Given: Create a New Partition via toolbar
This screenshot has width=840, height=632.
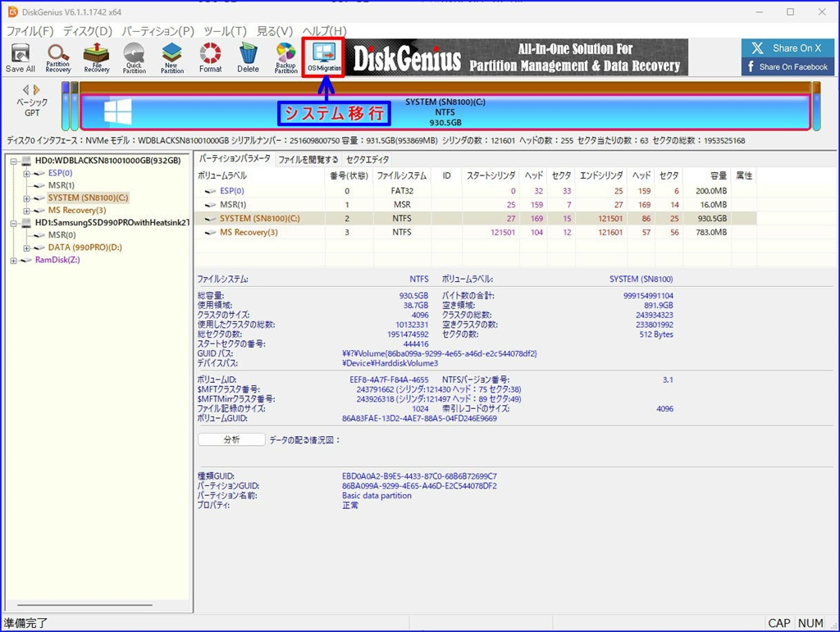Looking at the screenshot, I should click(x=172, y=57).
